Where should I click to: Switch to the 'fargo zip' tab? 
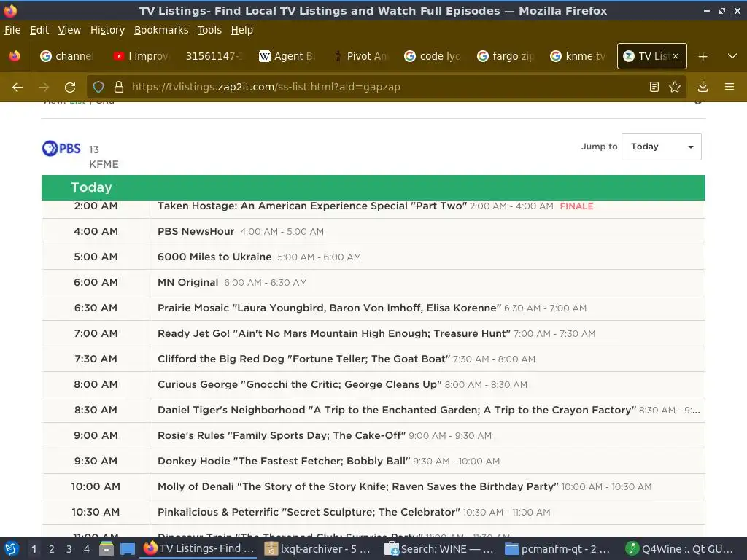(505, 56)
